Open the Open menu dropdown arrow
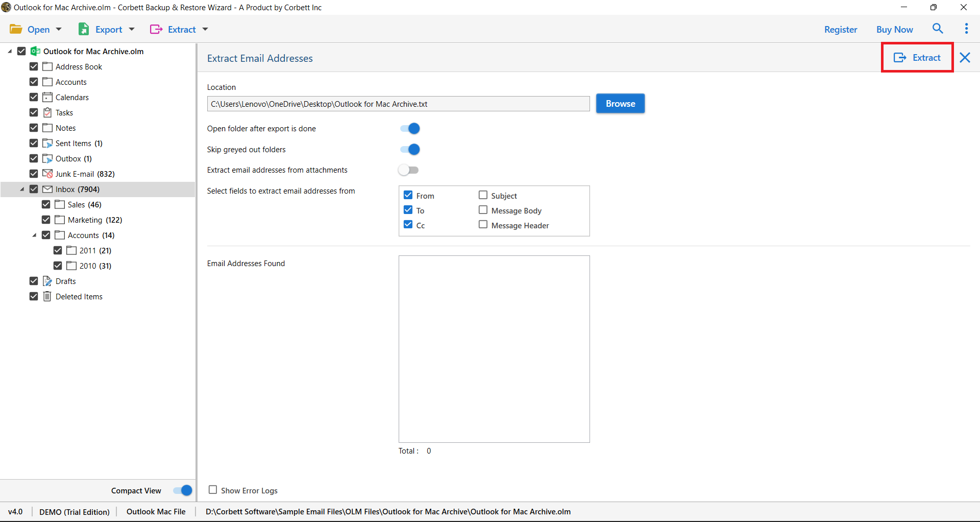The height and width of the screenshot is (522, 980). click(x=59, y=30)
